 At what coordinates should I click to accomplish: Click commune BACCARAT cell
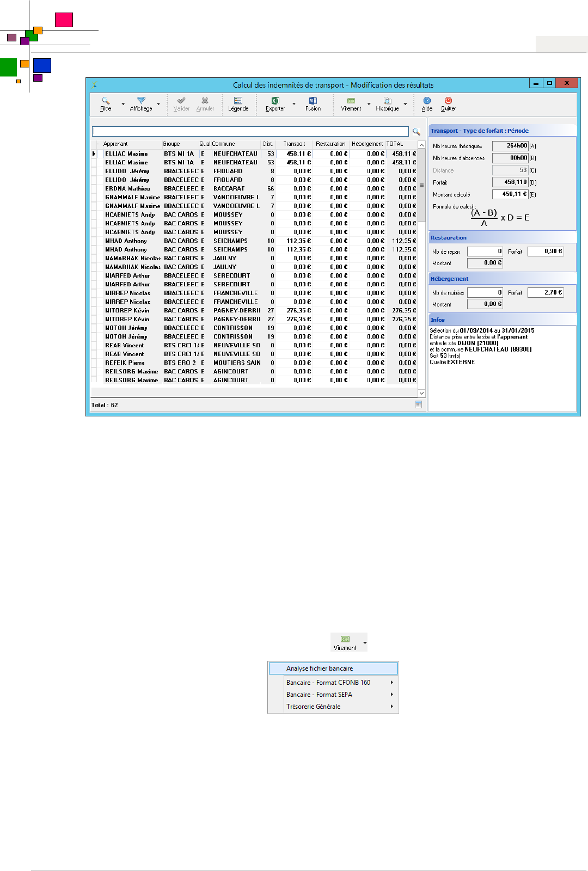point(236,188)
